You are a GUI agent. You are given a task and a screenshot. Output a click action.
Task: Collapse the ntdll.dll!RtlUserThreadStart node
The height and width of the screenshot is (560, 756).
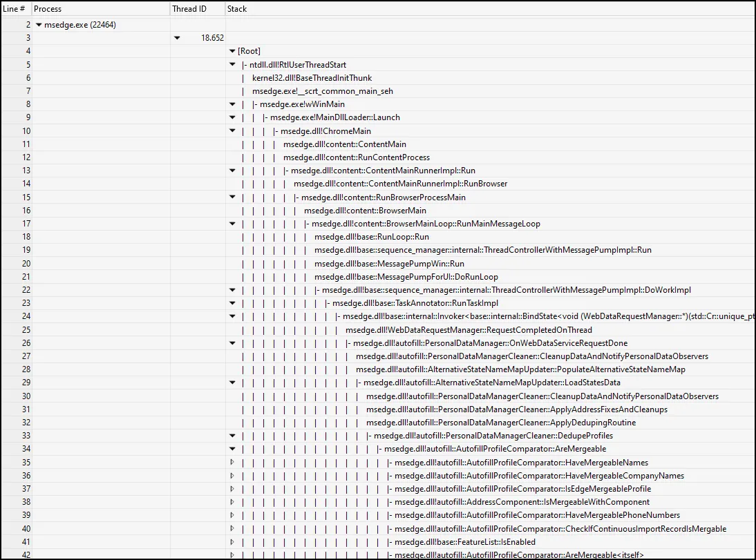click(x=232, y=64)
